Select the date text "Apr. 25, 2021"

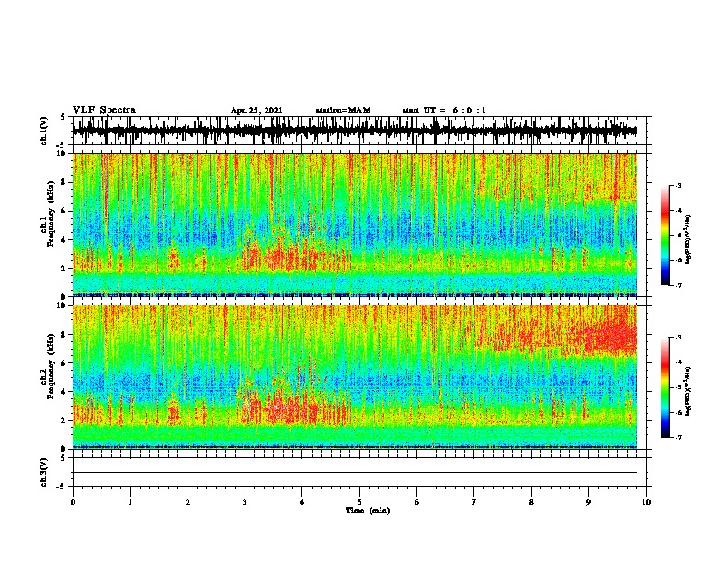coord(256,110)
